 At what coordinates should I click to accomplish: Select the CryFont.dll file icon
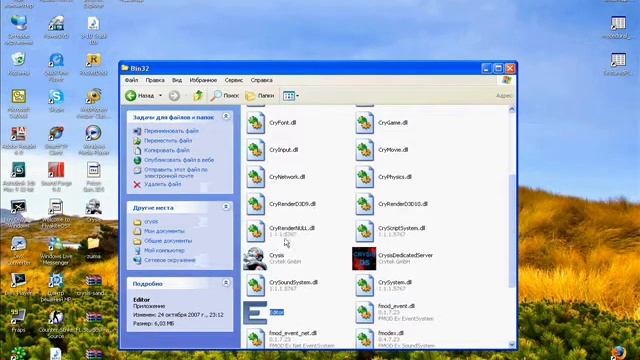tap(256, 123)
